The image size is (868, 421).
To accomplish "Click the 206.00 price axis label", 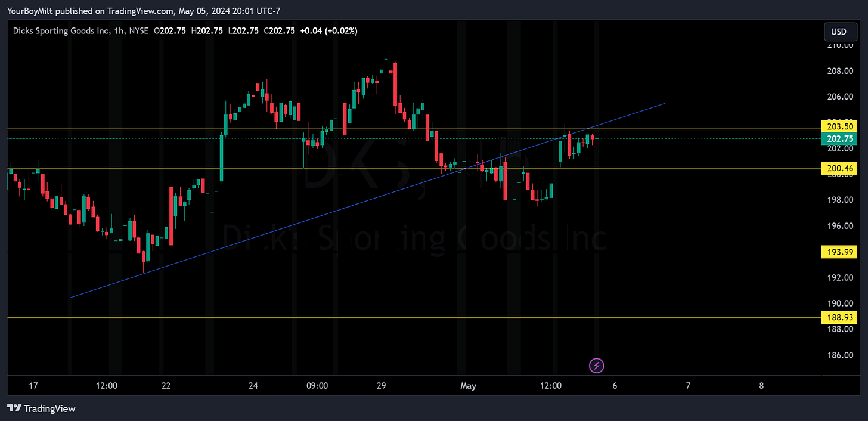I will [x=840, y=97].
